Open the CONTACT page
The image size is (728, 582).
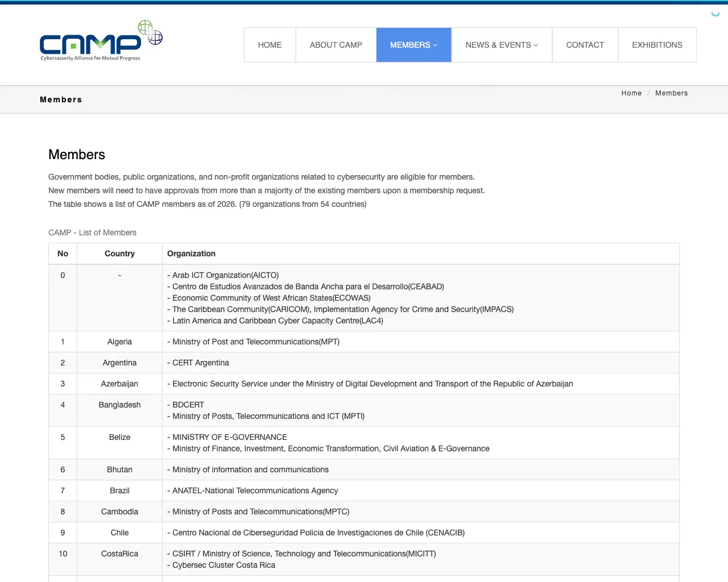coord(585,45)
